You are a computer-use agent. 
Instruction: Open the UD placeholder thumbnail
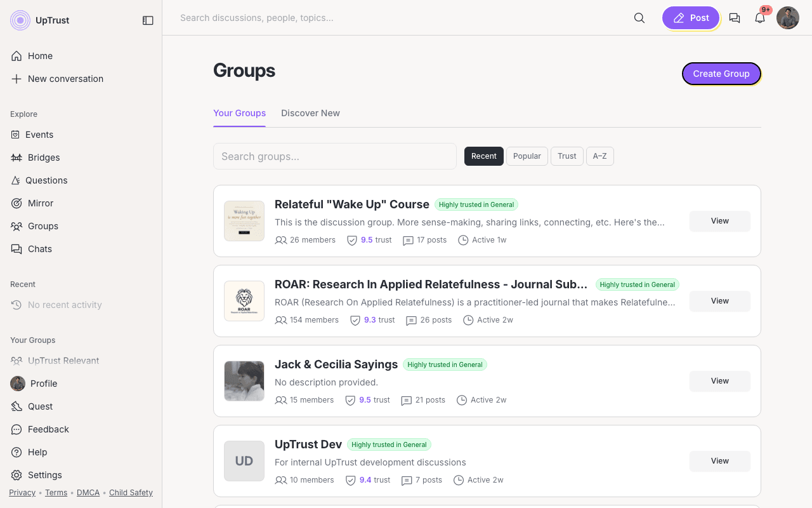(244, 461)
